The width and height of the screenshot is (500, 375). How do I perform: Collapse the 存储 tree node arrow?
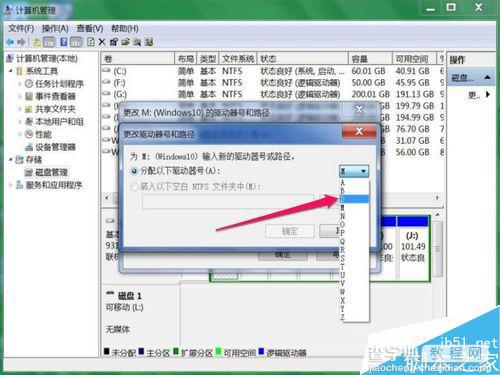[11, 160]
